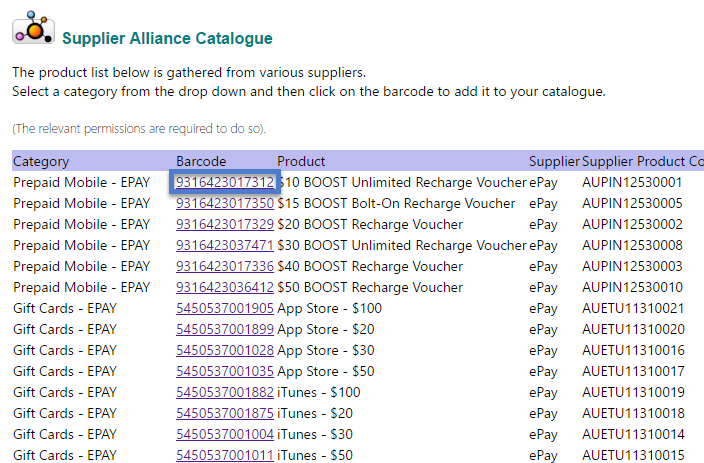This screenshot has height=463, width=704.
Task: Select the Supplier Alliance Catalogue heading text
Action: [x=167, y=38]
